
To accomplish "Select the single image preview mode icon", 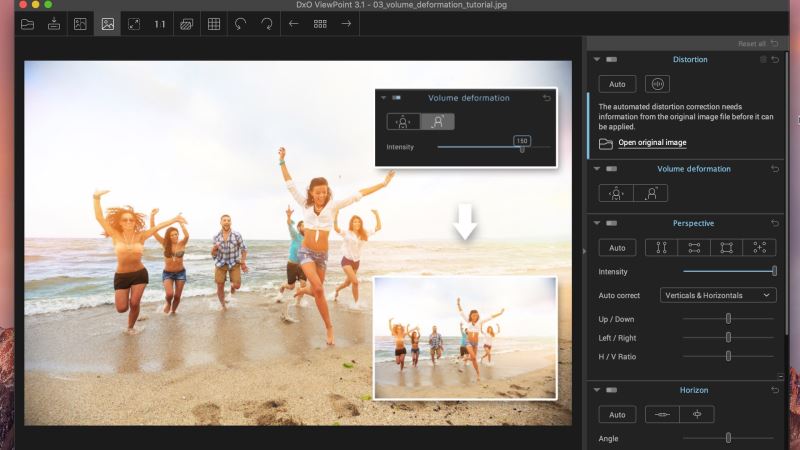I will [x=108, y=24].
